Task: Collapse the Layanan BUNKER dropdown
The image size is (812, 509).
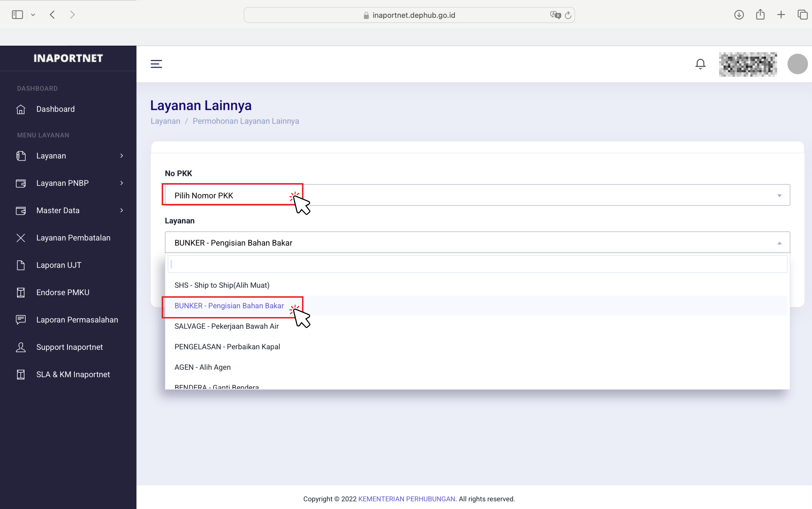Action: pyautogui.click(x=477, y=243)
